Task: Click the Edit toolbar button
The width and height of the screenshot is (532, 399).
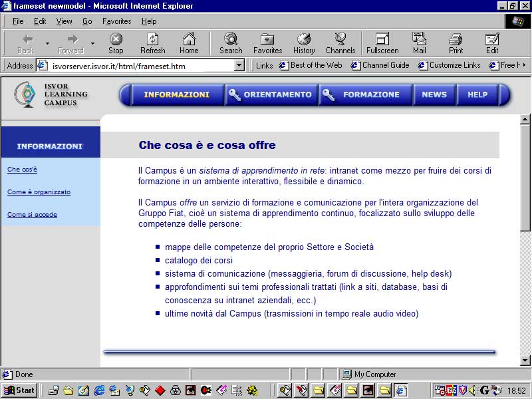Action: (492, 43)
